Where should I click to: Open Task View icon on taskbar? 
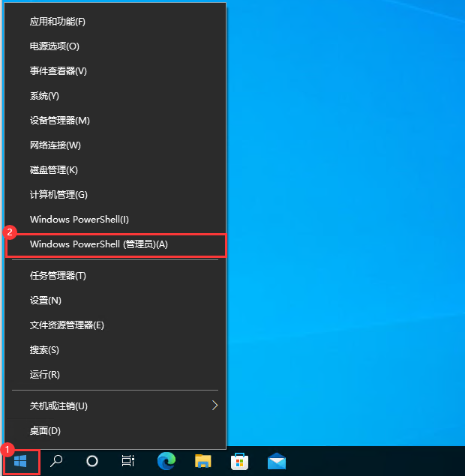click(x=127, y=462)
